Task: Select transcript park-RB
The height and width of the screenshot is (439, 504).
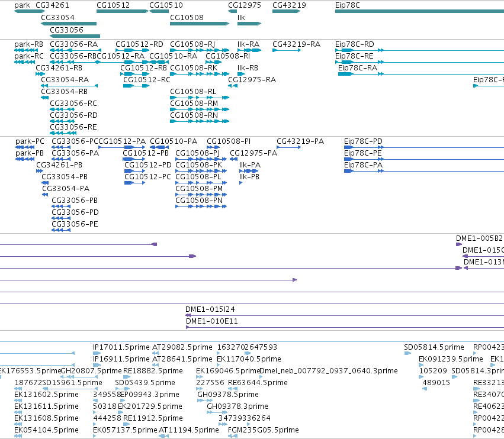Action: point(28,44)
